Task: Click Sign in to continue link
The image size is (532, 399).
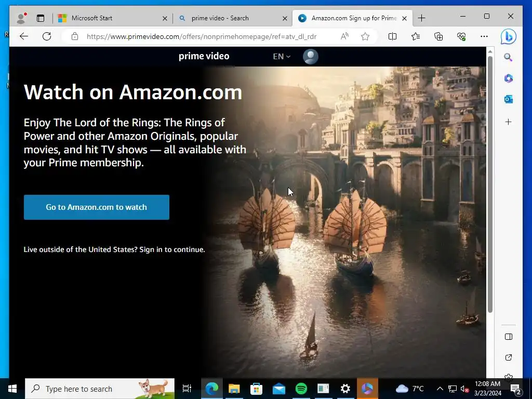Action: tap(172, 249)
